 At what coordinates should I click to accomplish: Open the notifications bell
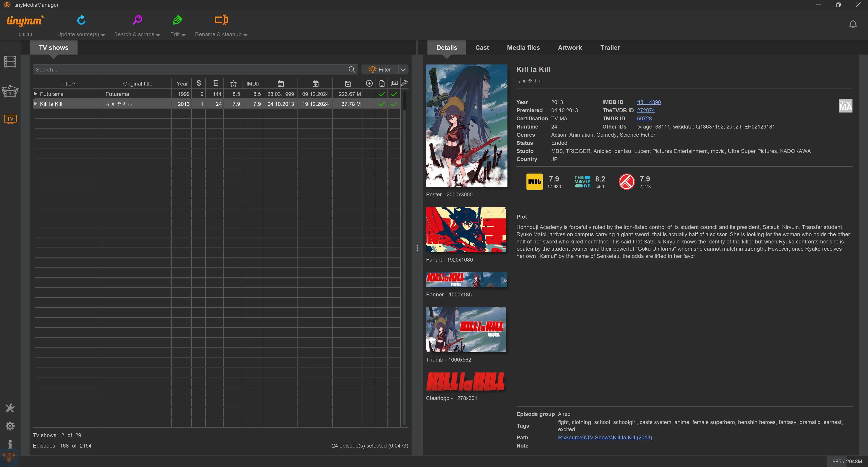853,24
